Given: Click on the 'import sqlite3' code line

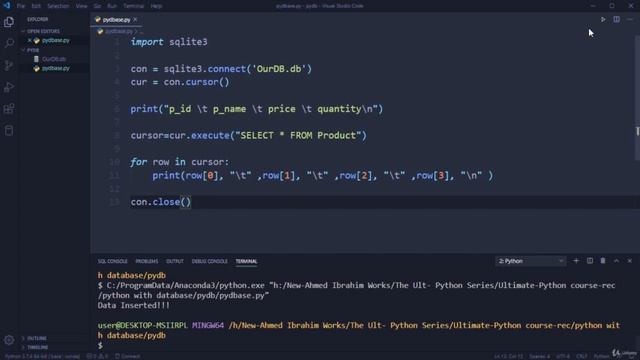Looking at the screenshot, I should [169, 42].
